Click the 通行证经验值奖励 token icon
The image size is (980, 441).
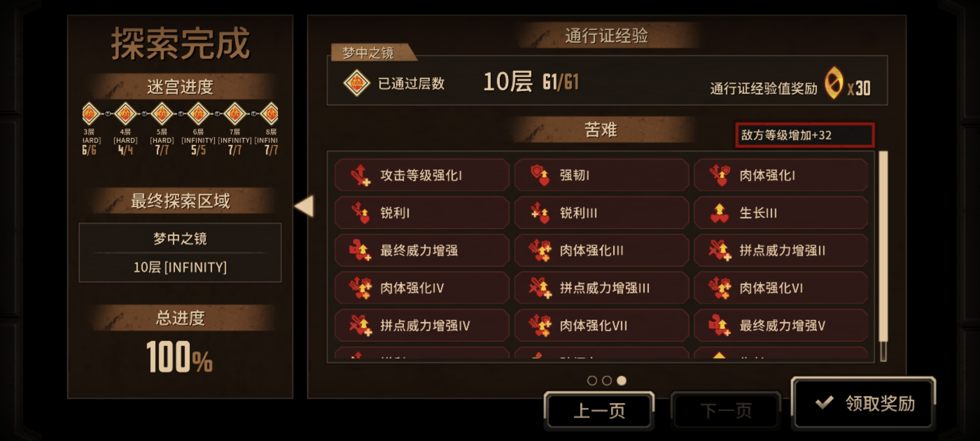833,83
